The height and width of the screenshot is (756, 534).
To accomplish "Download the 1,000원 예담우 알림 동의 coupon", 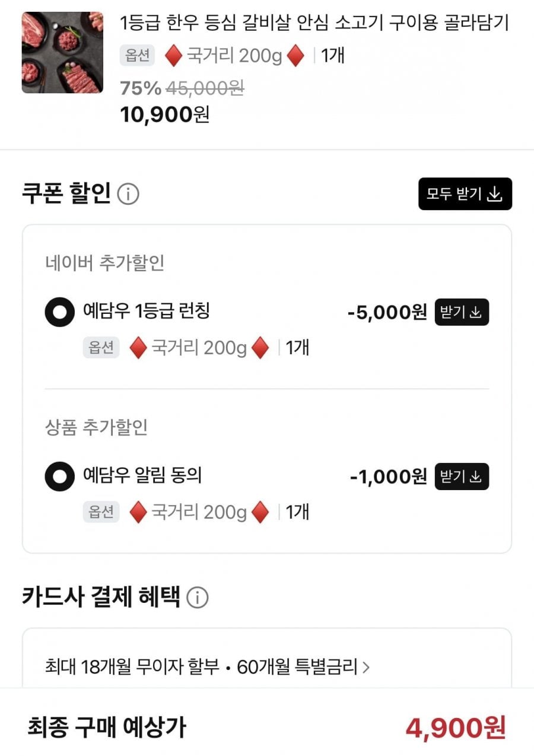I will coord(462,477).
